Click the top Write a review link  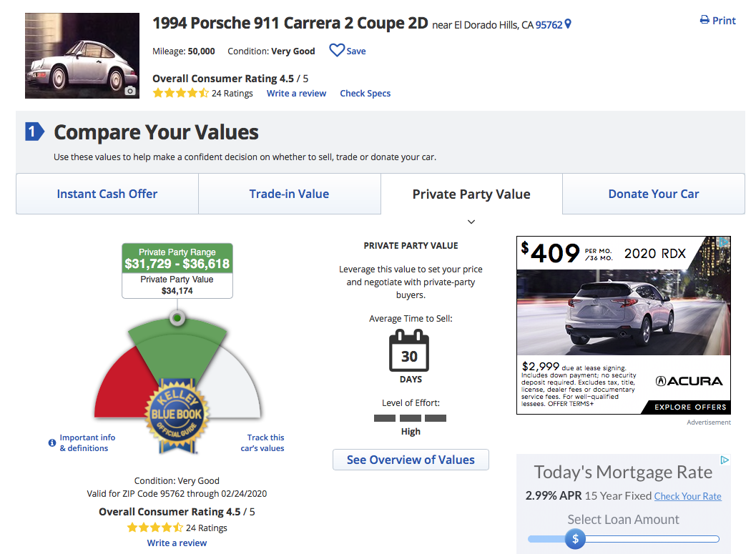coord(297,94)
